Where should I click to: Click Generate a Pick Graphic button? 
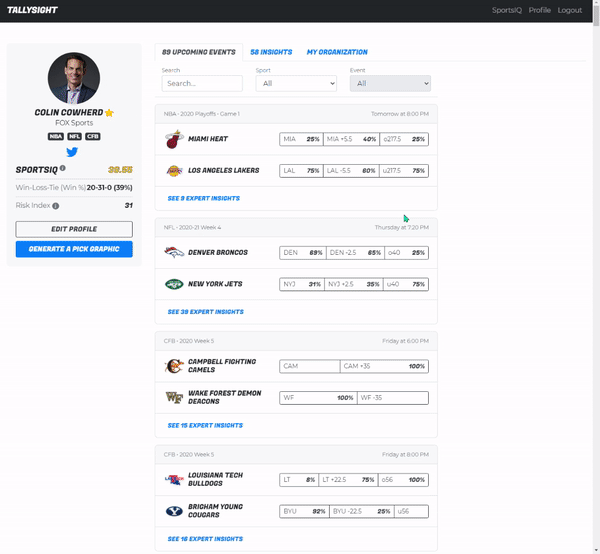tap(74, 249)
